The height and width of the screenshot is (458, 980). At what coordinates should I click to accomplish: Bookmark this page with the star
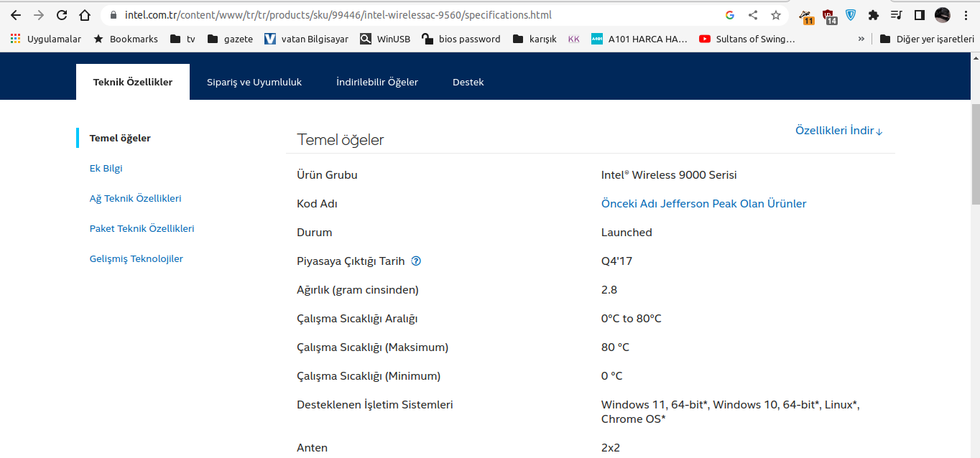(x=776, y=15)
